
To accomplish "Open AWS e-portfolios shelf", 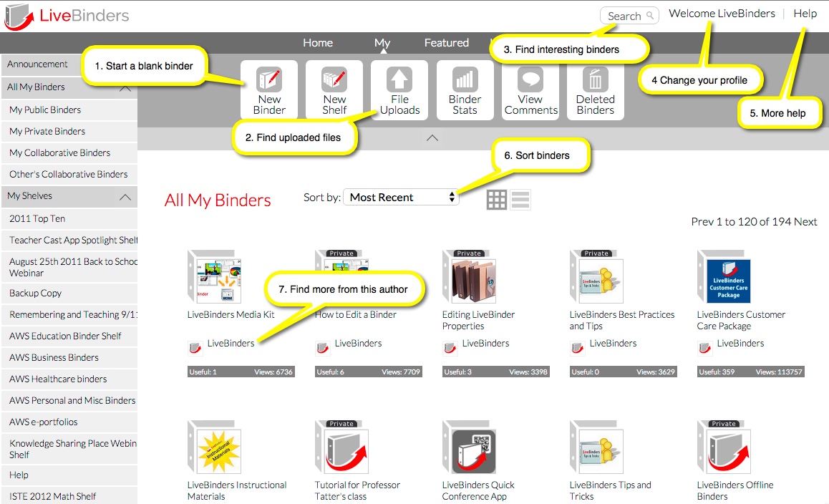I will pyautogui.click(x=69, y=422).
